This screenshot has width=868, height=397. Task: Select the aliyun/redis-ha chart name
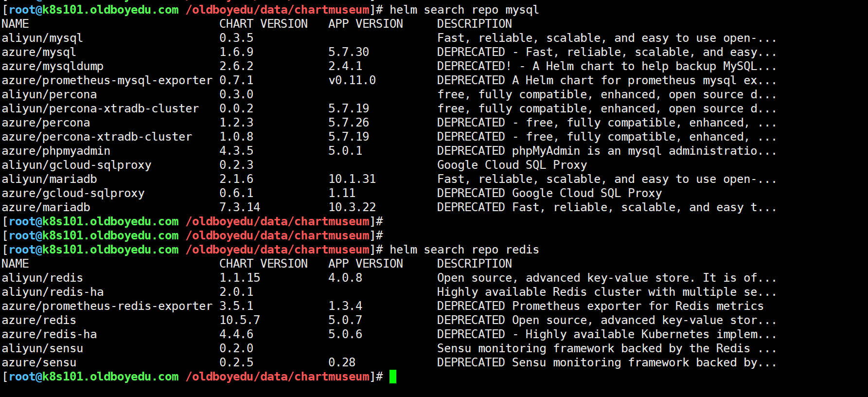point(53,292)
